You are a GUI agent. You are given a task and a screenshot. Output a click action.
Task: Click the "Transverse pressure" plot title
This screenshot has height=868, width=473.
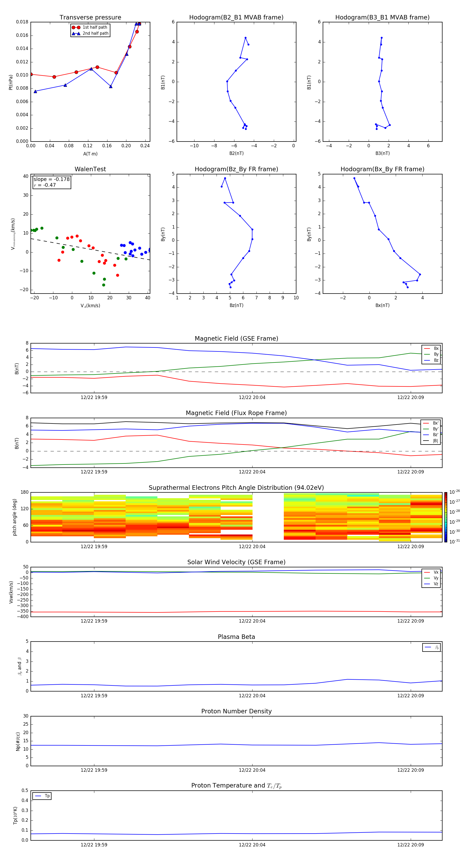90,18
